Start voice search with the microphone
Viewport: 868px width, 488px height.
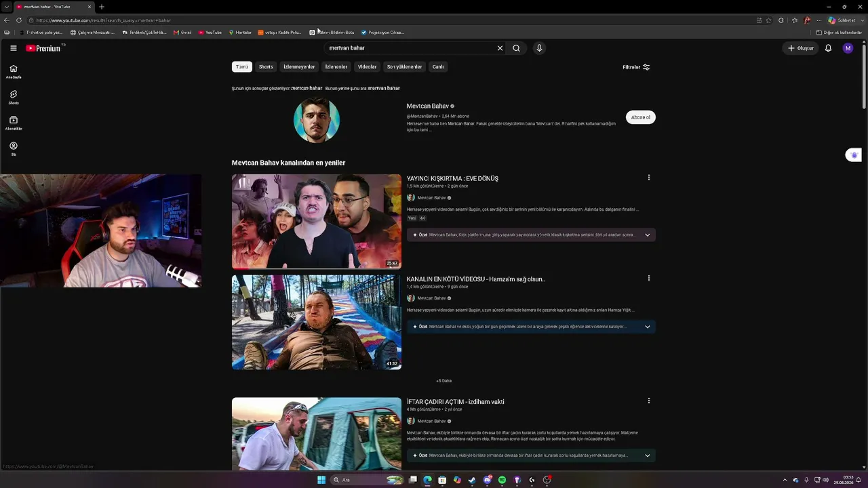tap(539, 48)
